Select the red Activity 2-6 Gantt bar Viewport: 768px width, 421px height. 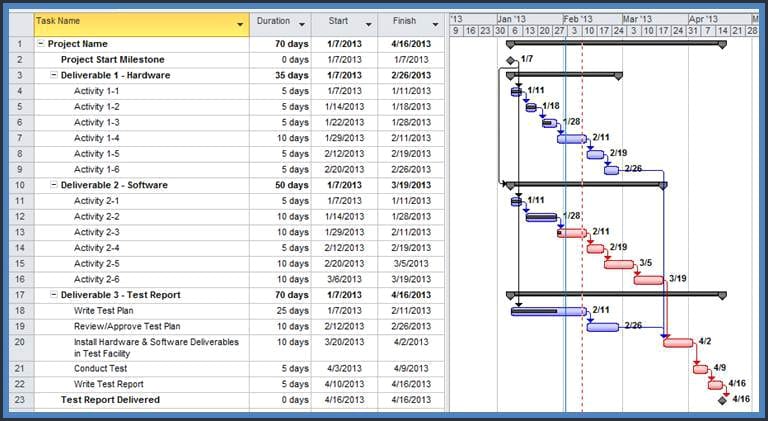[x=650, y=280]
